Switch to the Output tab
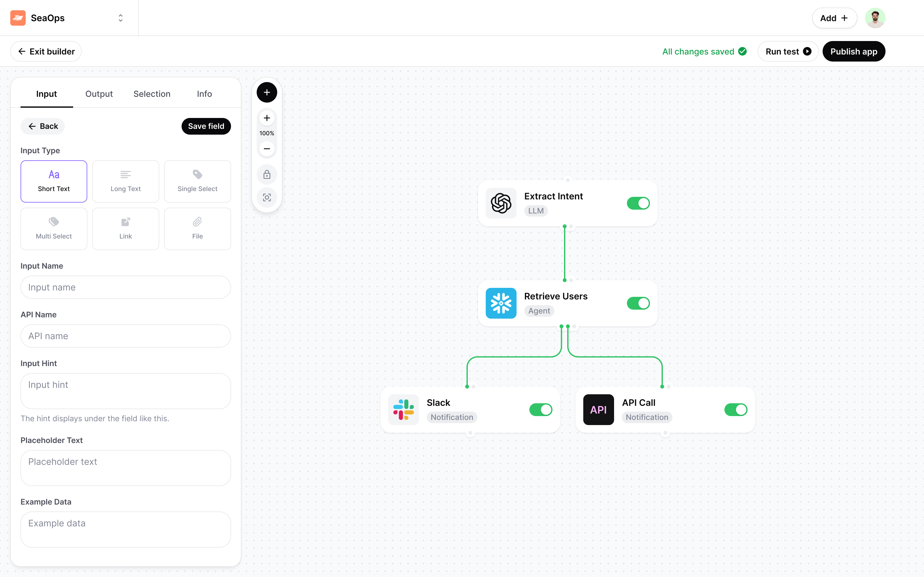Screen dimensions: 924x577 pos(99,94)
